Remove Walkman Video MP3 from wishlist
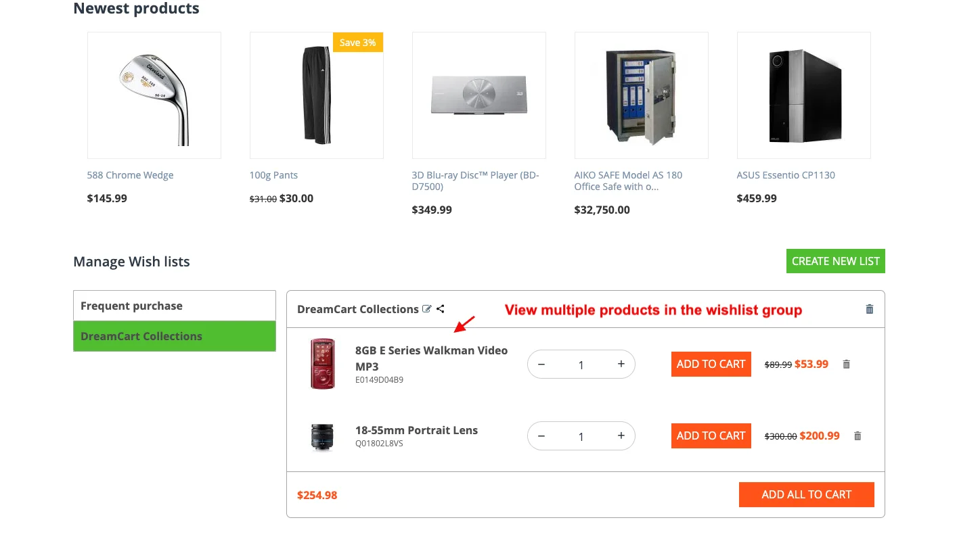Image resolution: width=980 pixels, height=541 pixels. coord(846,364)
